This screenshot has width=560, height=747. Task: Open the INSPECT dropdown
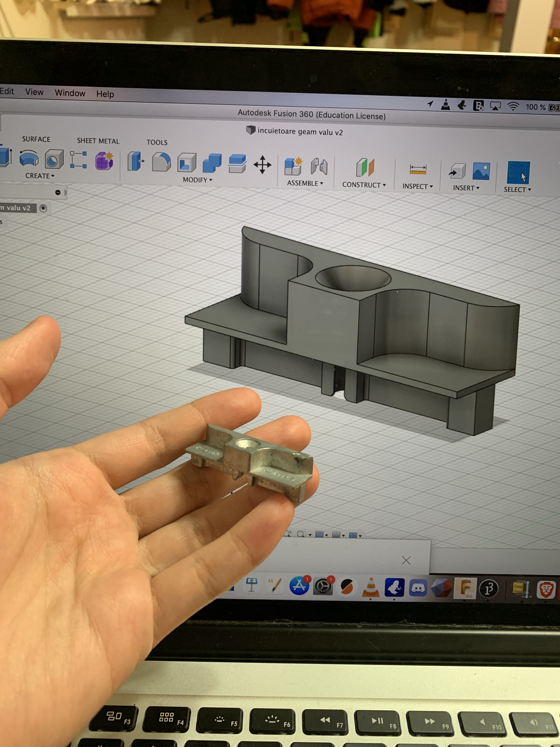418,186
